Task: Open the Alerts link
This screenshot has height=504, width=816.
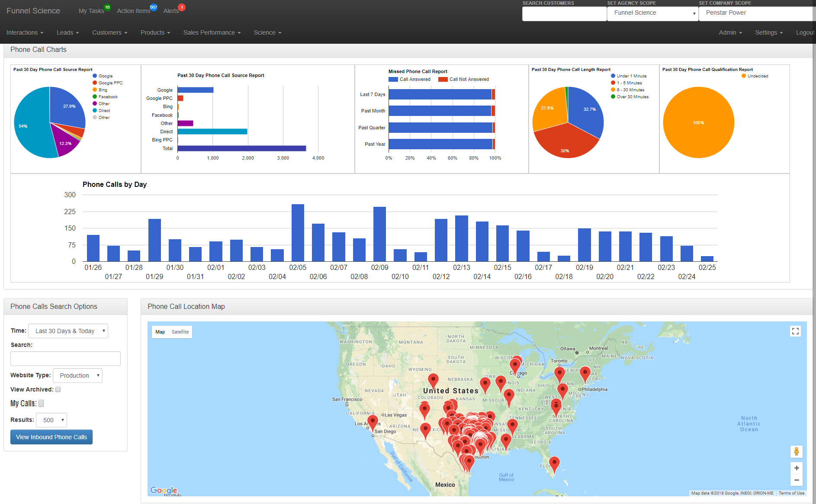Action: pos(171,11)
